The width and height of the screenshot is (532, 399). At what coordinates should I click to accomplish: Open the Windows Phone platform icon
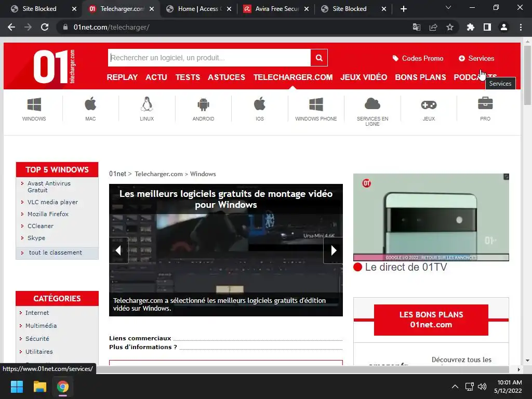click(316, 104)
